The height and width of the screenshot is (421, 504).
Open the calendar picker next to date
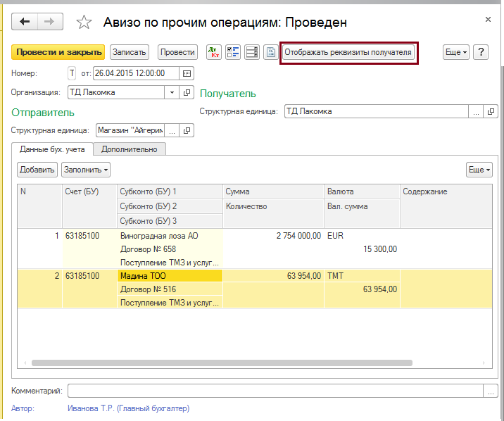click(187, 73)
